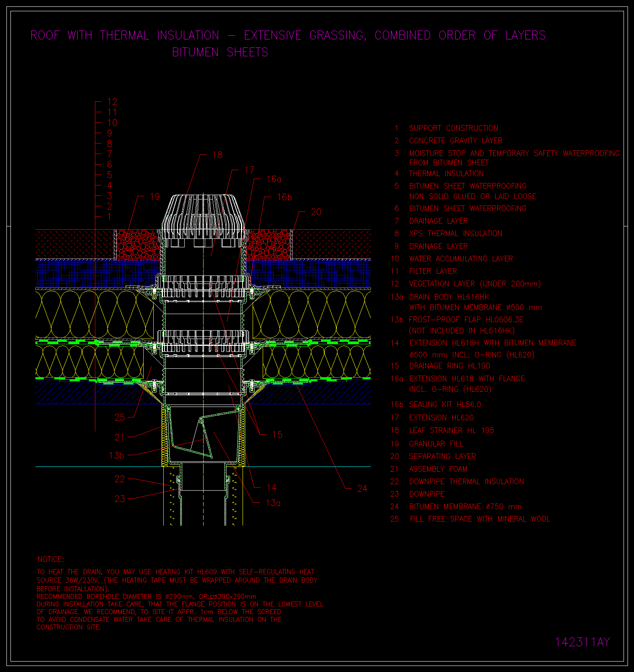Select legend entry 'DRAINAGE RING HL190'

450,366
